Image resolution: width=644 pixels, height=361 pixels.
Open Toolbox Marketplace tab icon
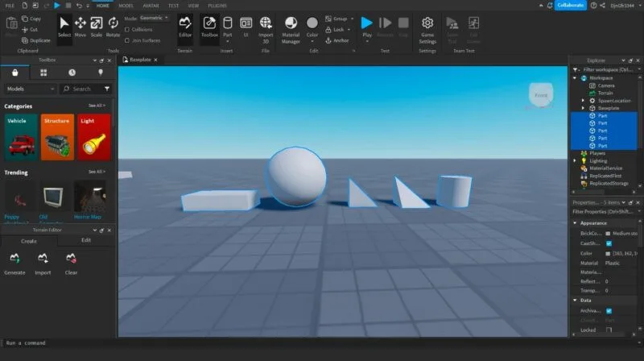point(14,73)
